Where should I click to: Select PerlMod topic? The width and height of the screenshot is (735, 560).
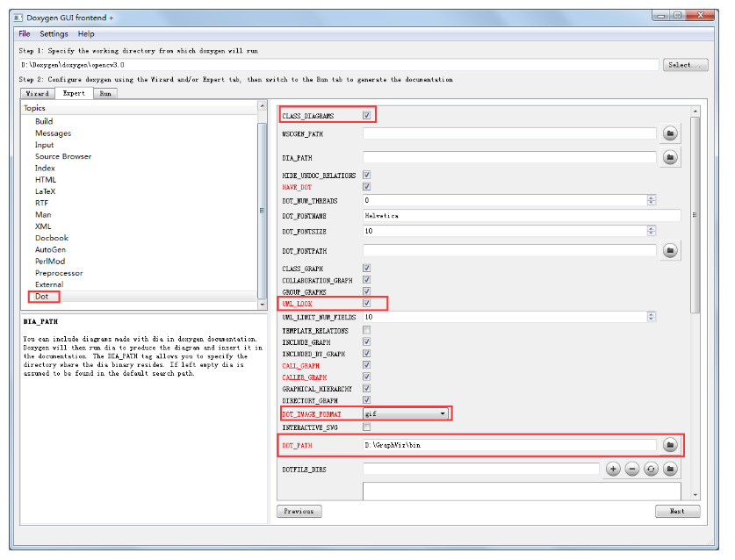(50, 262)
